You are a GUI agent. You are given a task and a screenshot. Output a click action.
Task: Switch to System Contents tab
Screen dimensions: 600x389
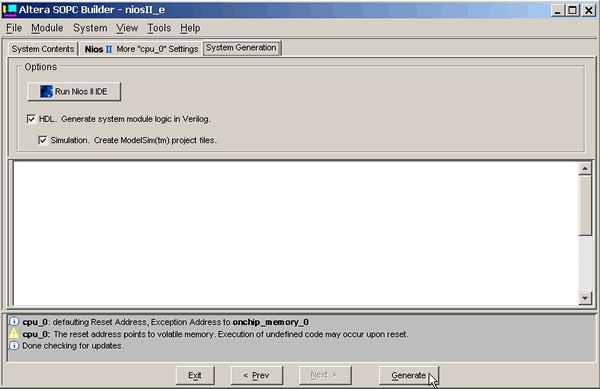tap(43, 49)
